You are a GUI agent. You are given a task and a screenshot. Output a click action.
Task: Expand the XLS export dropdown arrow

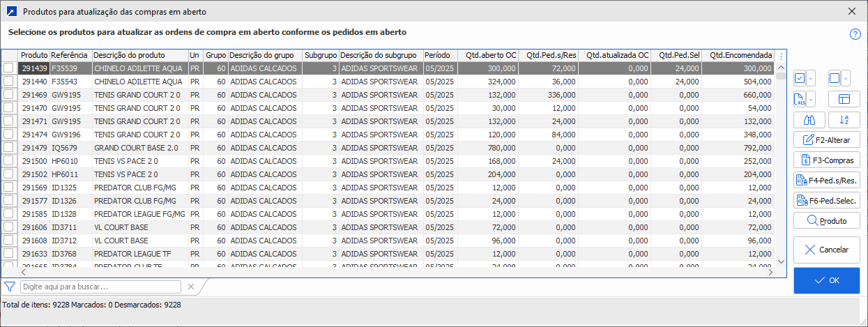(x=812, y=99)
